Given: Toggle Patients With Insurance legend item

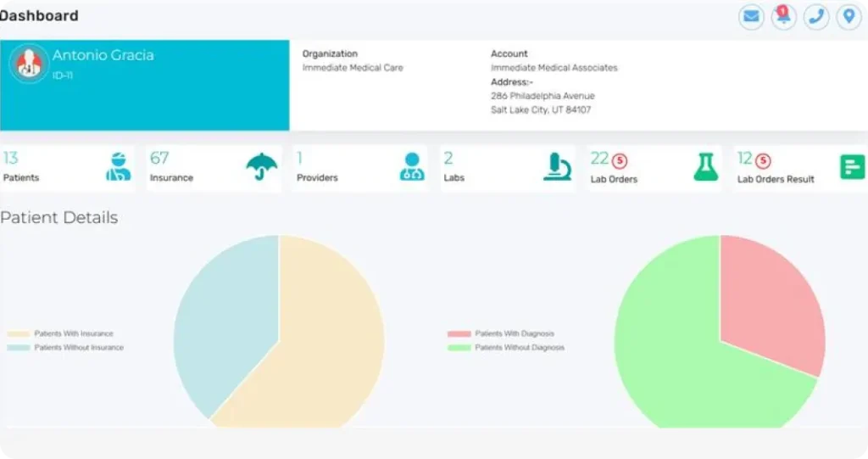Looking at the screenshot, I should pos(73,334).
